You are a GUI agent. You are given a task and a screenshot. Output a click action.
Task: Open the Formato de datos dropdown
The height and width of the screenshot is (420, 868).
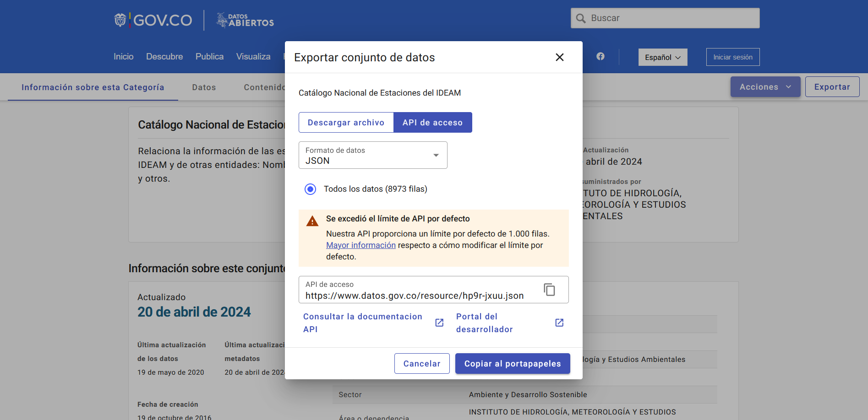[373, 155]
